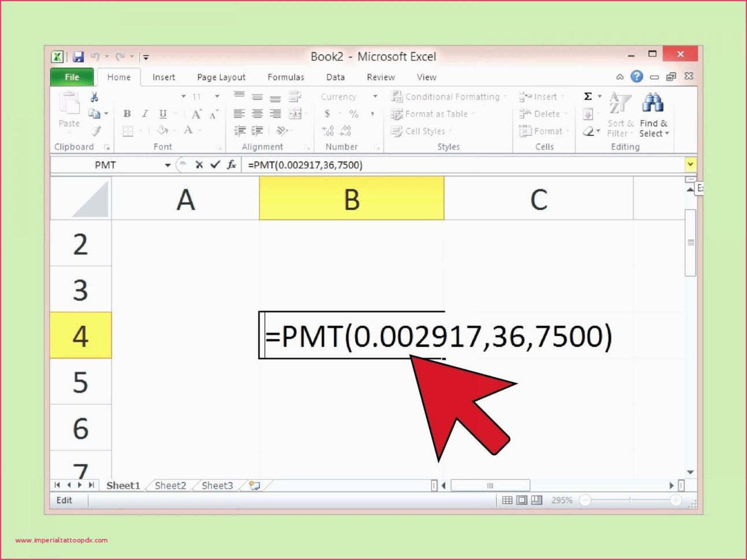Toggle Underline formatting
Viewport: 747px width, 560px height.
[x=163, y=114]
